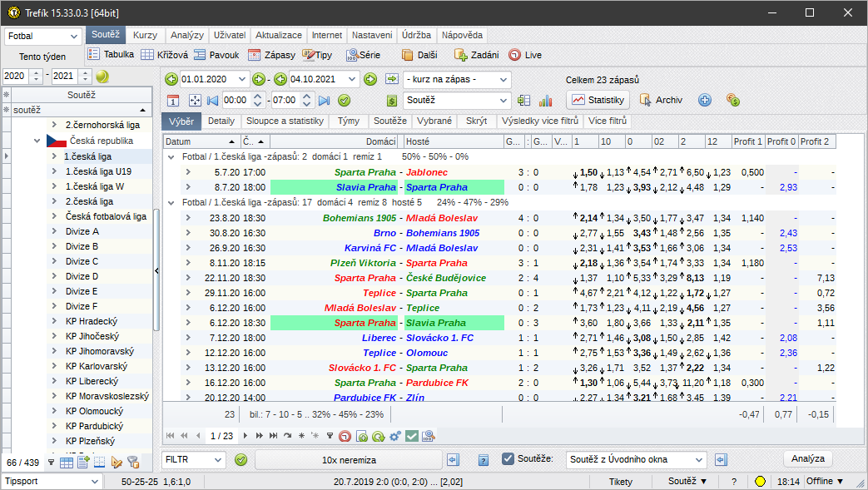Image resolution: width=868 pixels, height=490 pixels.
Task: Click yellow status circle in status bar
Action: 760,481
